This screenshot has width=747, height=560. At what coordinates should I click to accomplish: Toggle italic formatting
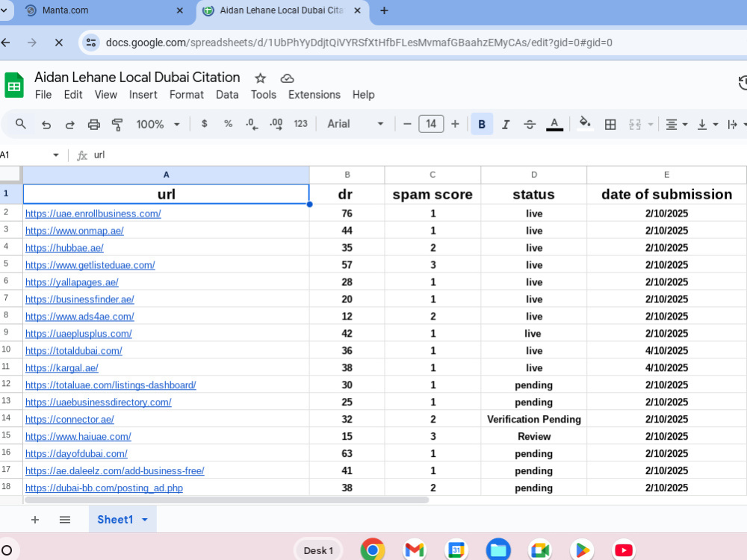pos(506,124)
